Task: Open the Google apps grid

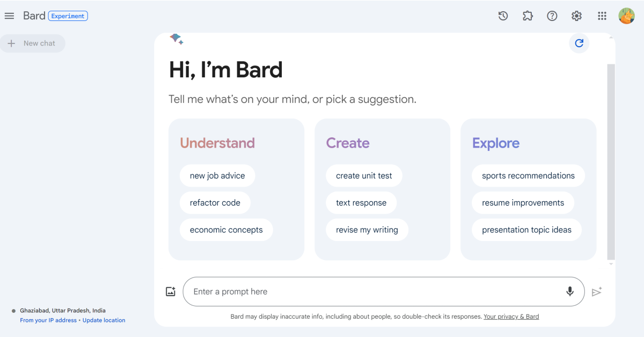Action: pyautogui.click(x=602, y=16)
